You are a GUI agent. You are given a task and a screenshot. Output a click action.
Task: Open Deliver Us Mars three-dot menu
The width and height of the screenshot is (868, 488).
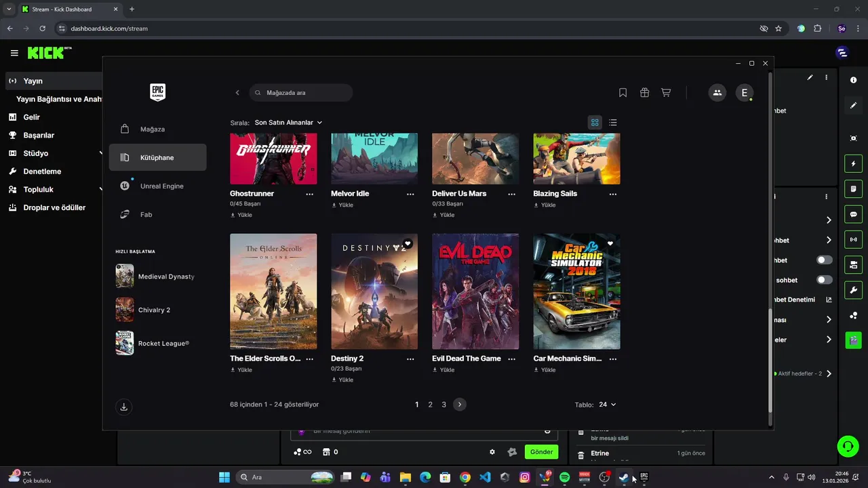[x=511, y=194]
